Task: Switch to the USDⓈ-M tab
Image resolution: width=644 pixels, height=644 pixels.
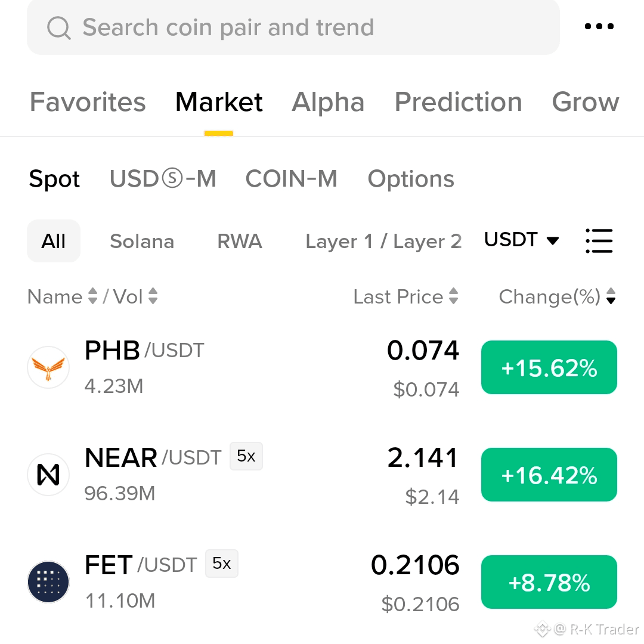Action: pos(163,179)
